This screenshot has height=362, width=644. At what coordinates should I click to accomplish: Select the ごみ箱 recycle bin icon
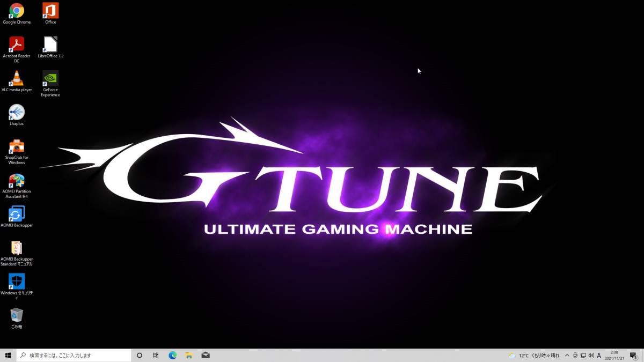click(x=17, y=318)
